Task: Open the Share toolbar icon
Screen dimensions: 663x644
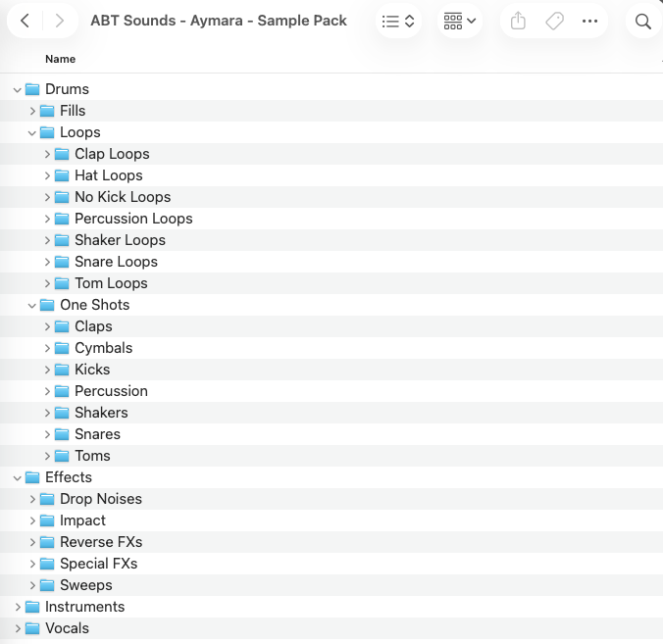Action: (520, 21)
